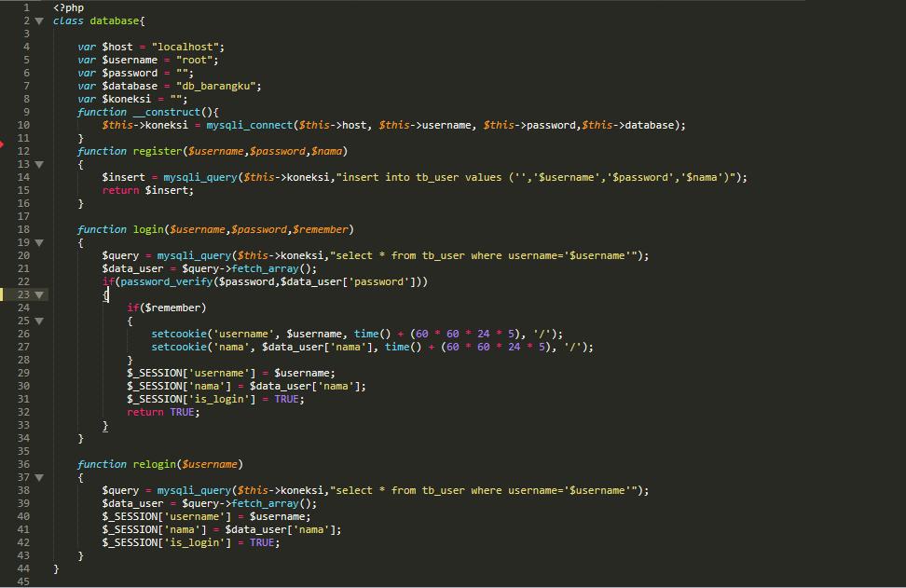
Task: Click "$this->database" on line 10
Action: (627, 126)
